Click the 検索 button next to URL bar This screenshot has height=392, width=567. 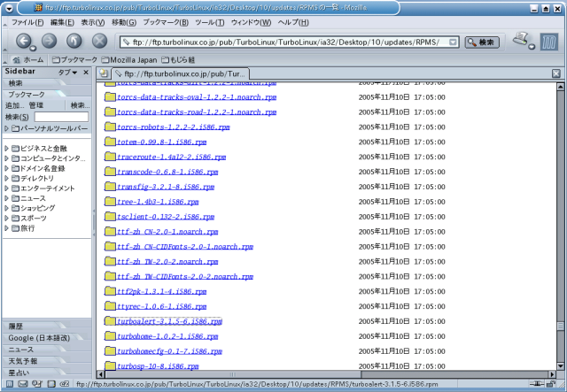click(482, 42)
